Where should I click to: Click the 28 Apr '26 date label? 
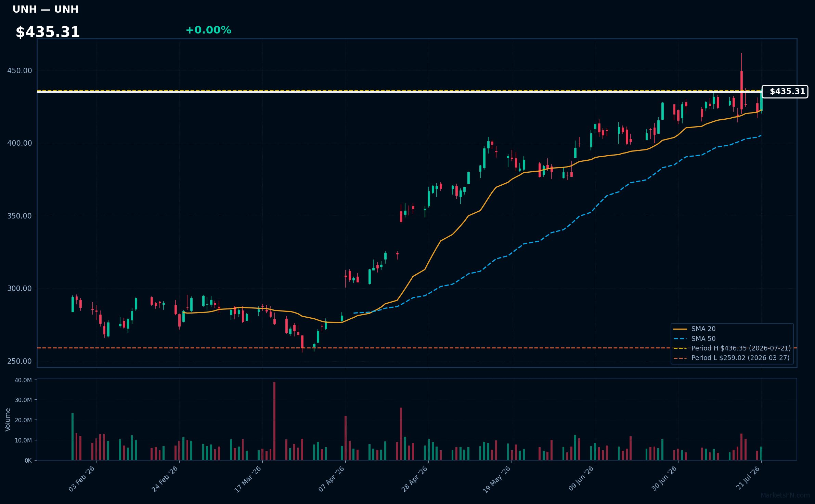point(414,479)
